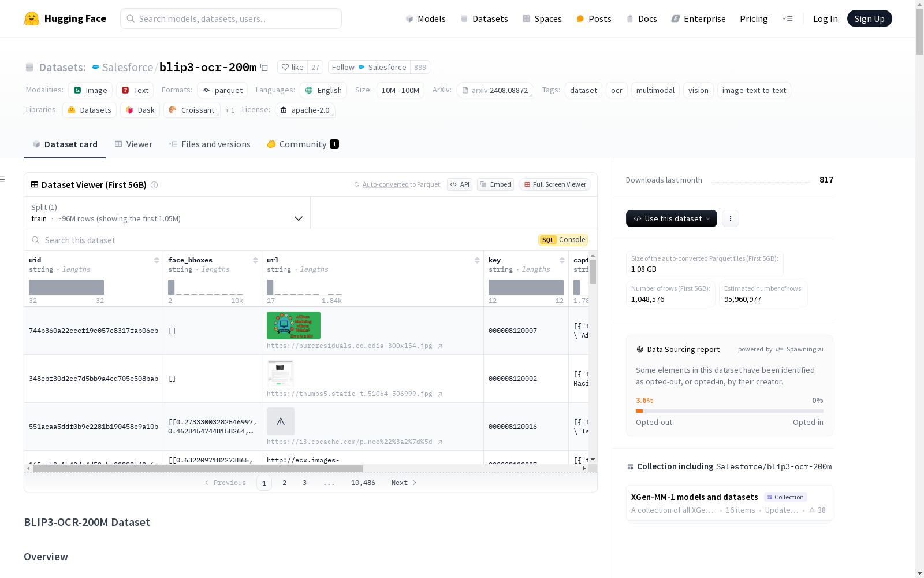Click the broken image warning icon
This screenshot has width=924, height=578.
pyautogui.click(x=281, y=421)
